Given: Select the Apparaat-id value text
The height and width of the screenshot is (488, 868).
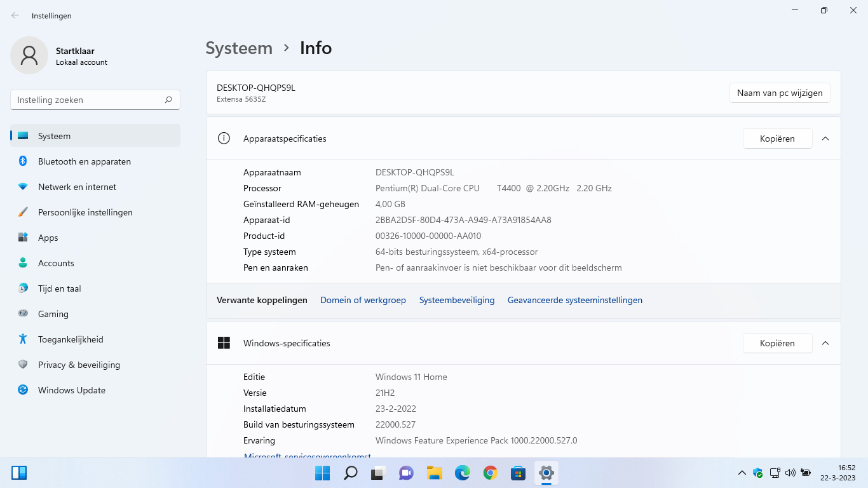Looking at the screenshot, I should click(x=463, y=220).
